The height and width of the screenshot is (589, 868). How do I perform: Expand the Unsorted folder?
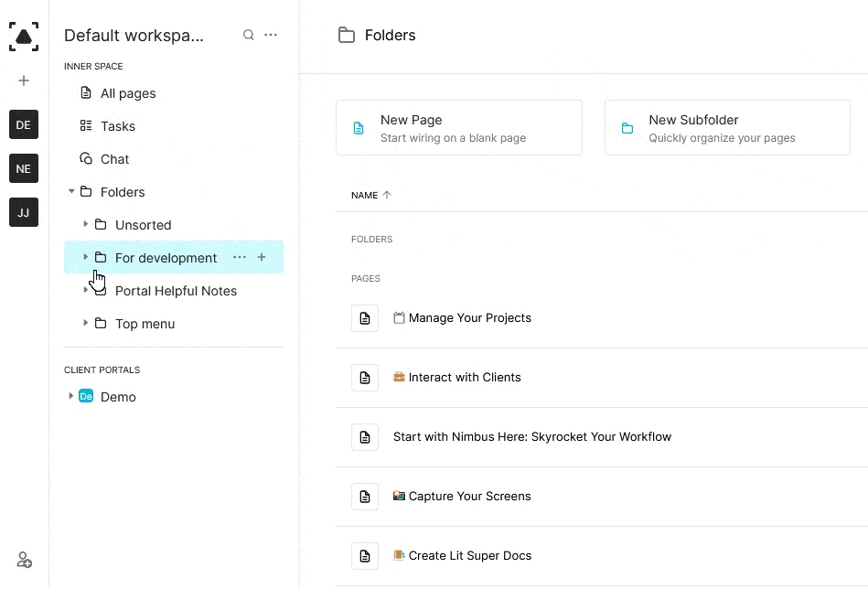(86, 224)
